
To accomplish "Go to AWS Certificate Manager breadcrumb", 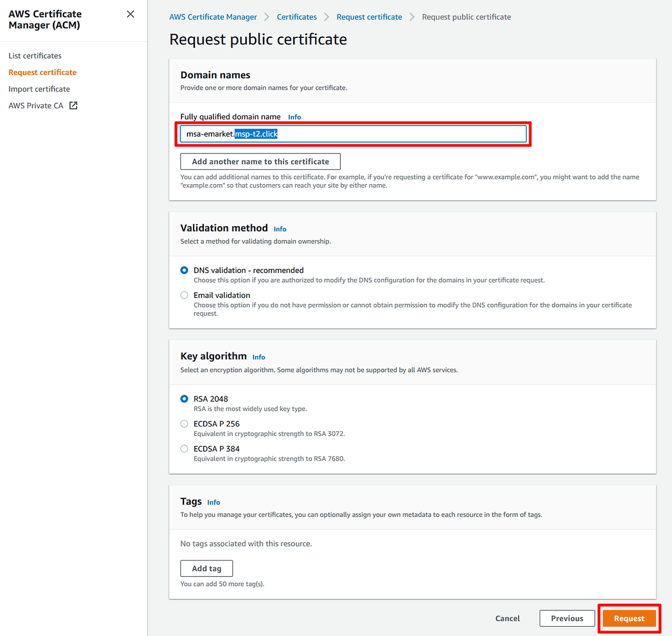I will (x=213, y=17).
